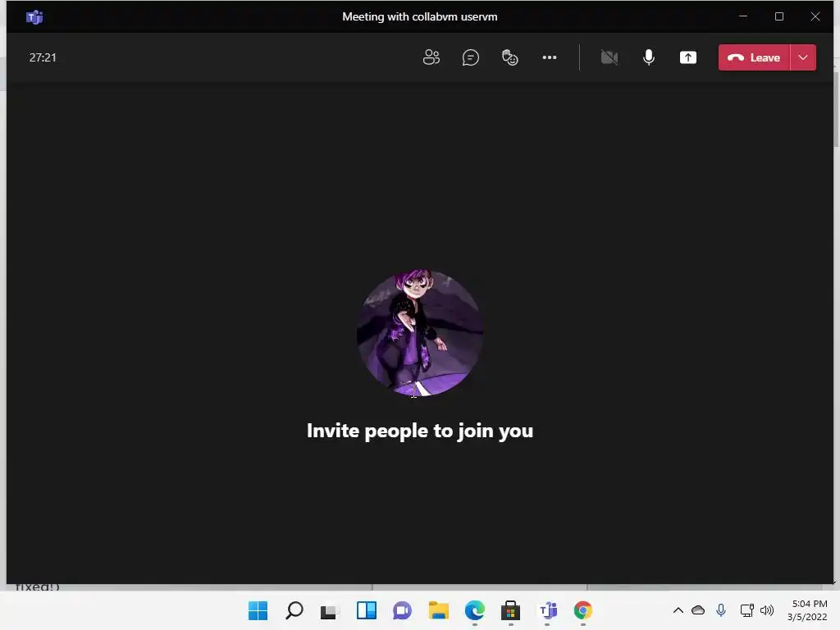Turn on the camera
The width and height of the screenshot is (840, 630).
coord(609,57)
